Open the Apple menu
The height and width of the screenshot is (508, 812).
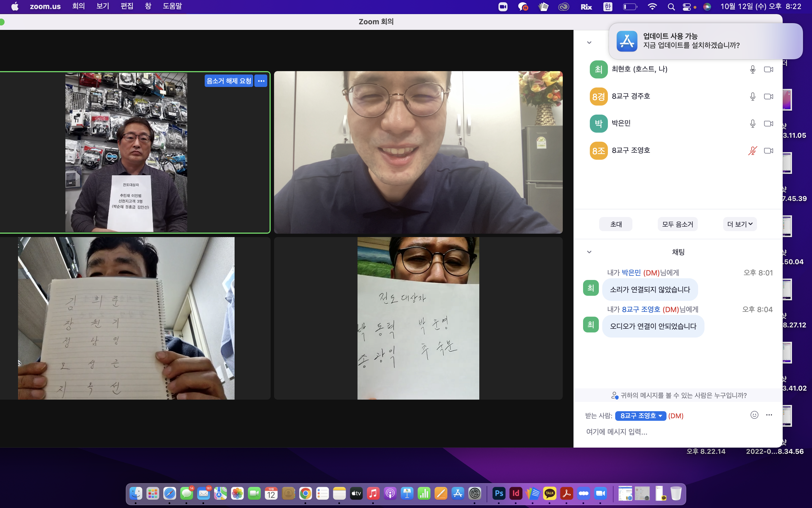15,6
